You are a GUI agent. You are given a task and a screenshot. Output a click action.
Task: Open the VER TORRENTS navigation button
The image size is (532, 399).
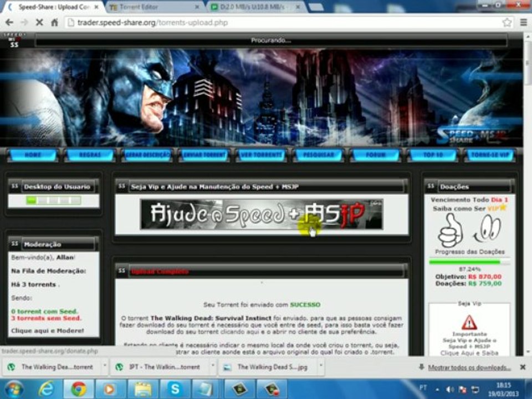tap(261, 155)
